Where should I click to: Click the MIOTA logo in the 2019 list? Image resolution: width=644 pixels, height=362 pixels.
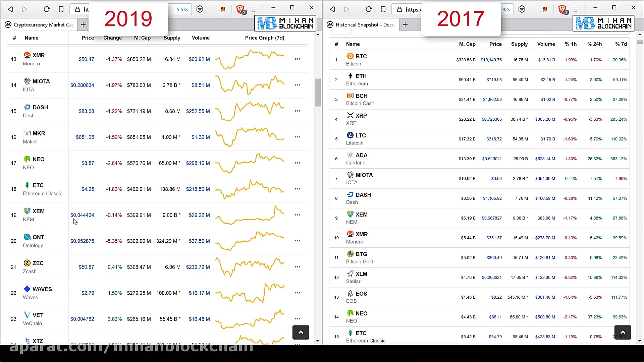point(27,81)
